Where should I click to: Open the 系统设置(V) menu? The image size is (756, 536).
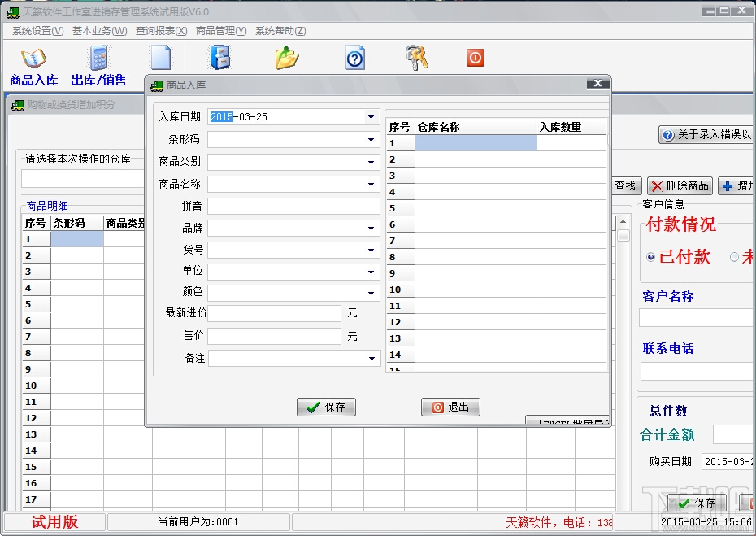(x=37, y=31)
